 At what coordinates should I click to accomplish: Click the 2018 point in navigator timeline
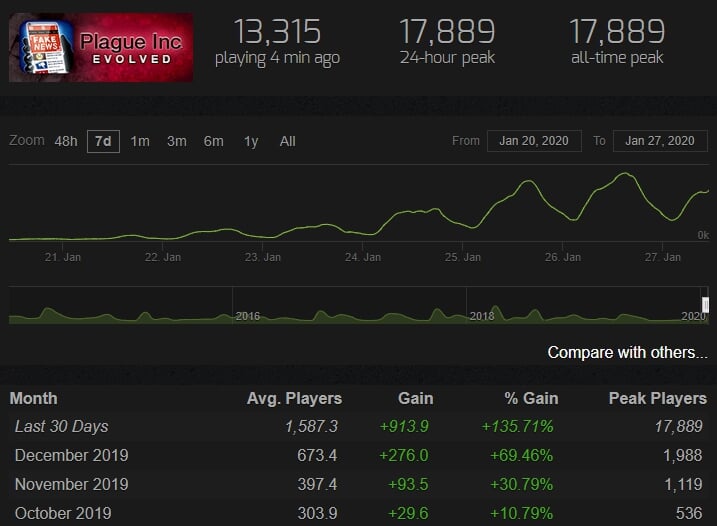point(482,316)
